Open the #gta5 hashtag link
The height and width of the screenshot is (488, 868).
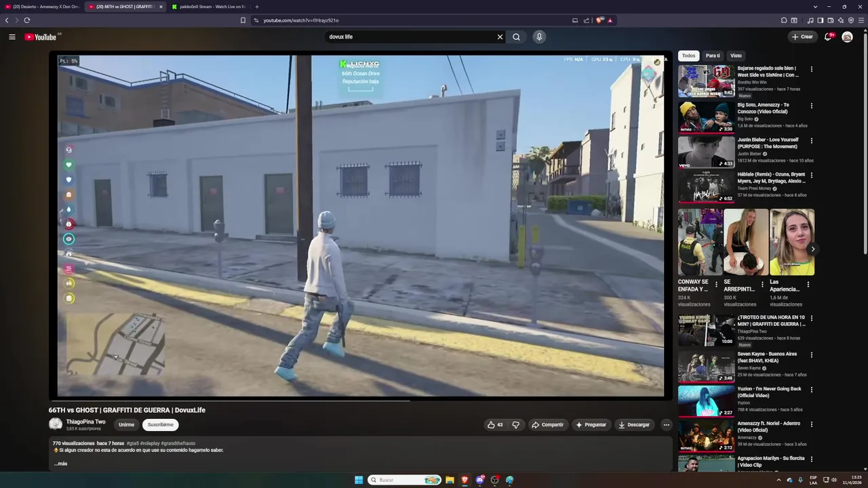tap(133, 443)
